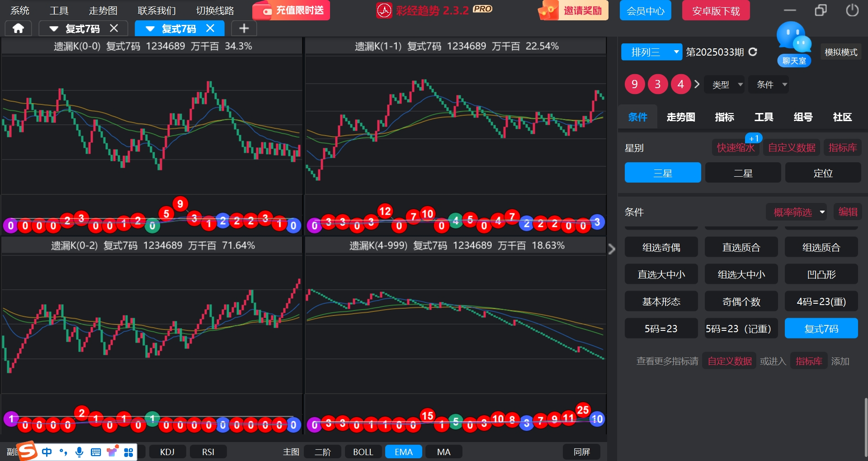Click 安卓版下载 download button
Screen dimensions: 868x461
(x=716, y=10)
